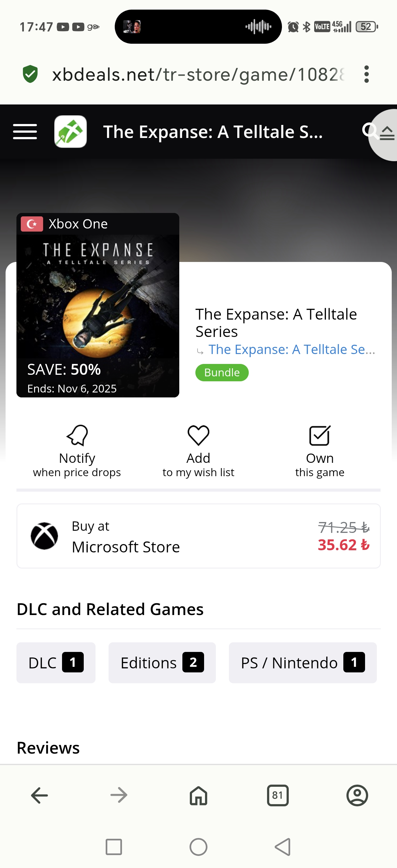Show the Editions tab list
This screenshot has height=868, width=397.
tap(162, 663)
